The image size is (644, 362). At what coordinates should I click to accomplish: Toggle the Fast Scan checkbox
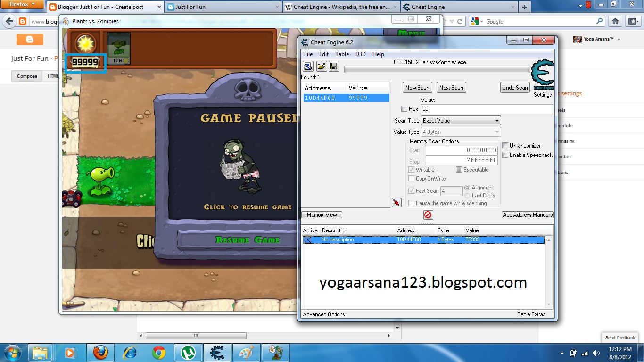coord(411,191)
